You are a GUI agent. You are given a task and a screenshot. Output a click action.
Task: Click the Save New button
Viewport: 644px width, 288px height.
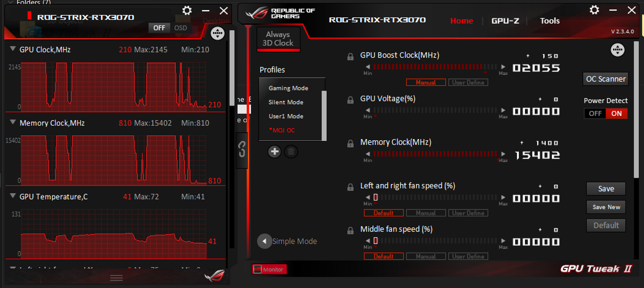[x=606, y=207]
